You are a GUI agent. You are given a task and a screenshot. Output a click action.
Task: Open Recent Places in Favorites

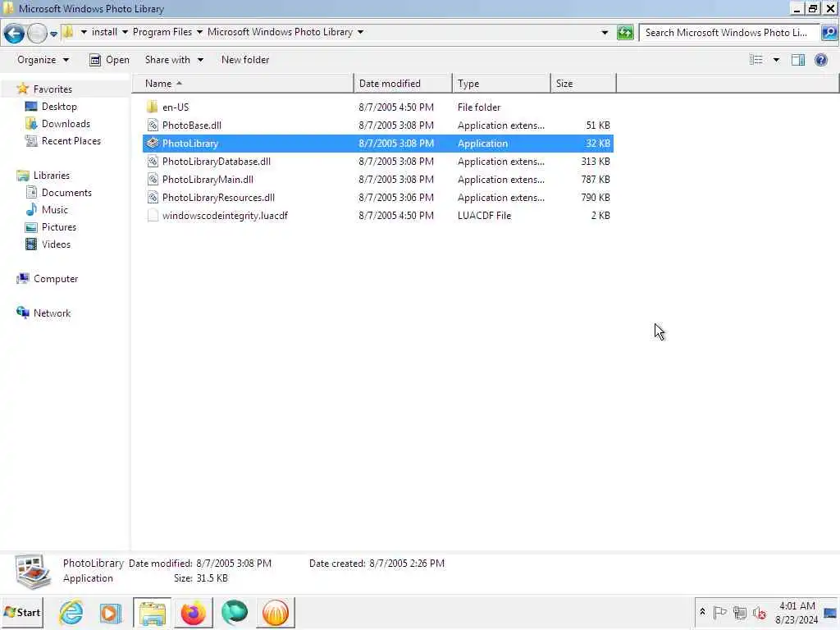(71, 141)
